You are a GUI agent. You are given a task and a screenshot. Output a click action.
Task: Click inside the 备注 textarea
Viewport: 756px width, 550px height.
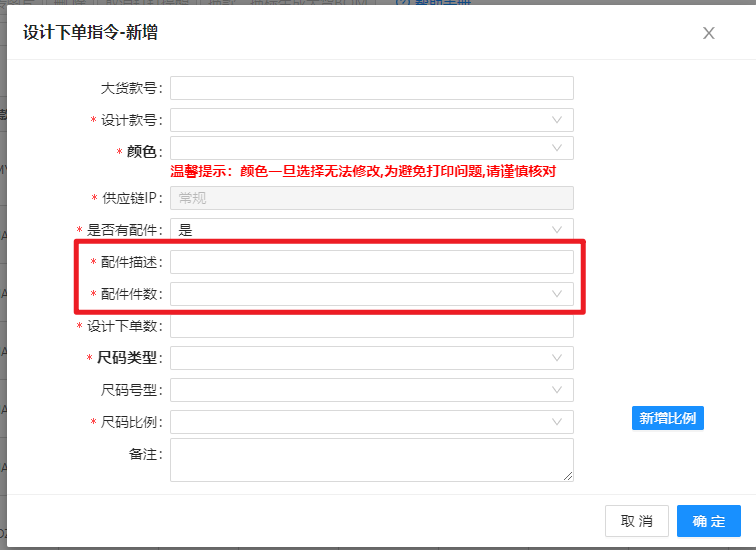pos(371,460)
